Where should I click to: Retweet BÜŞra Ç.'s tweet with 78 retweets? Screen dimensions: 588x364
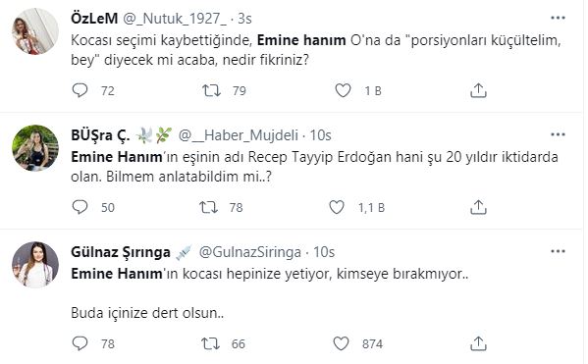208,207
